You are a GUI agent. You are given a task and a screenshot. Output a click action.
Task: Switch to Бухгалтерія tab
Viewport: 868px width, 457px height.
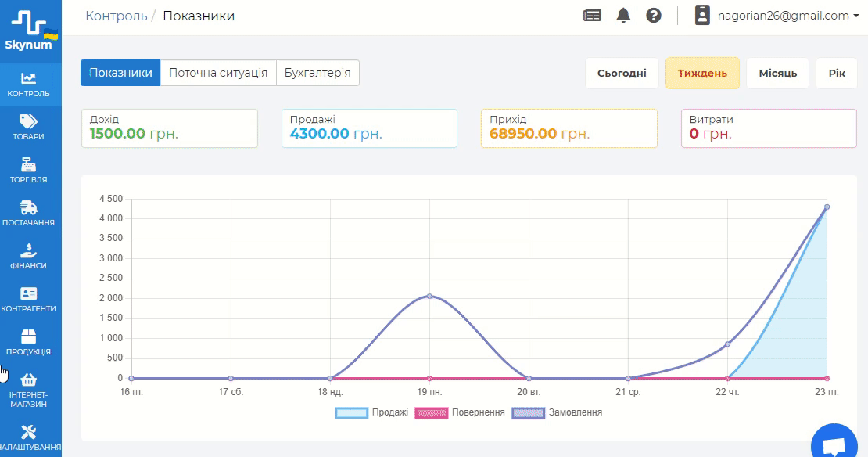click(317, 73)
